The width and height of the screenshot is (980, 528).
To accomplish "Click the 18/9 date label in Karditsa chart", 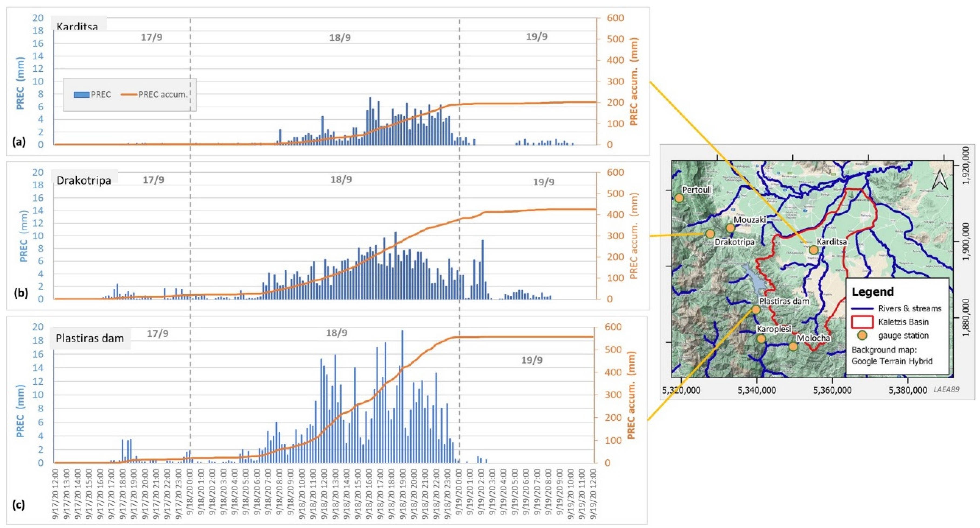I will (340, 38).
